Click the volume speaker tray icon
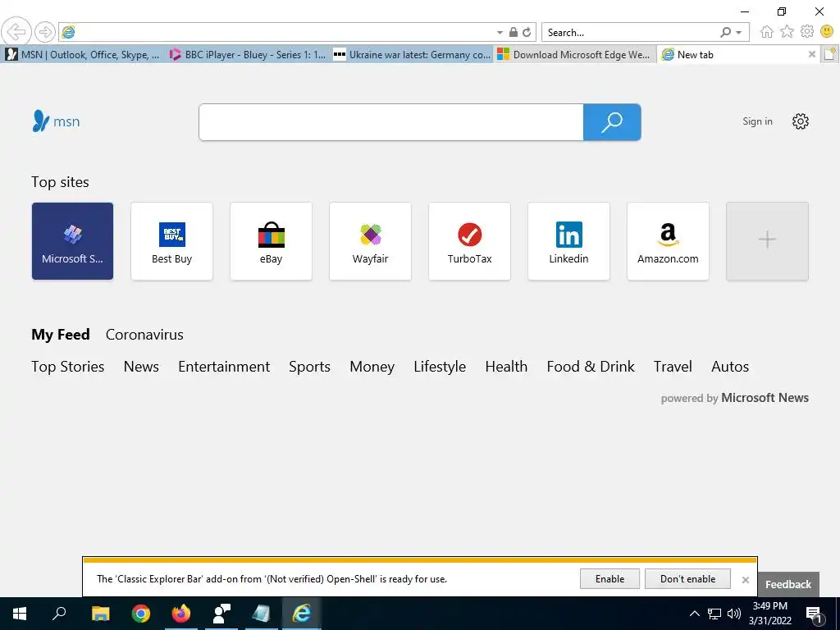The height and width of the screenshot is (630, 840). 734,614
